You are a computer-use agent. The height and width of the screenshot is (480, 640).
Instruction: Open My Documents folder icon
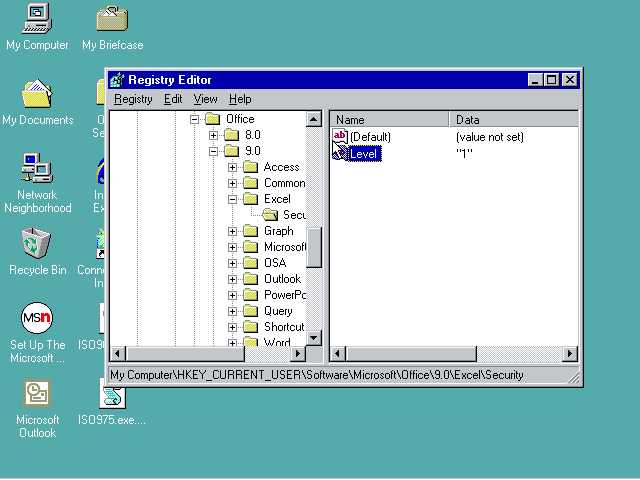click(37, 94)
